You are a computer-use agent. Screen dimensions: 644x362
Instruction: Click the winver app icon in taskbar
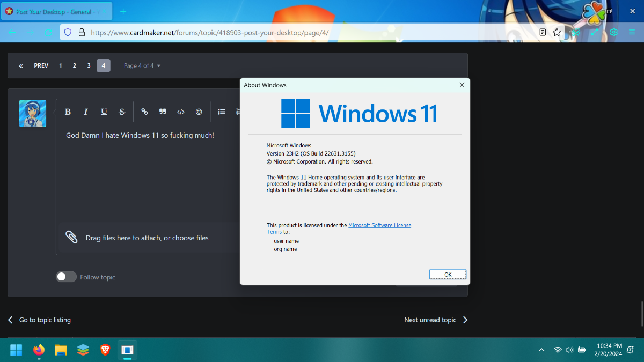(x=127, y=350)
